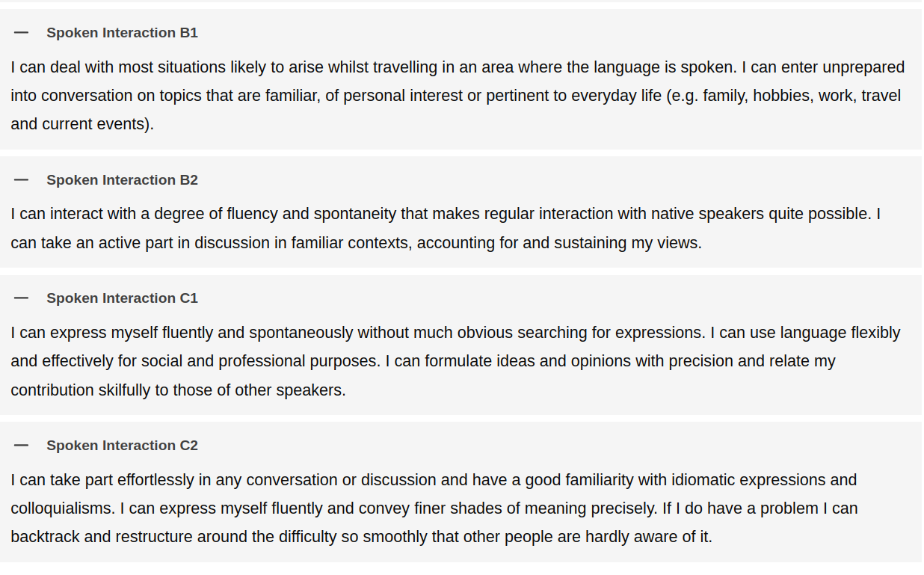Collapse Spoken Interaction C2 using minus icon
Screen dimensions: 924x575
coord(21,446)
